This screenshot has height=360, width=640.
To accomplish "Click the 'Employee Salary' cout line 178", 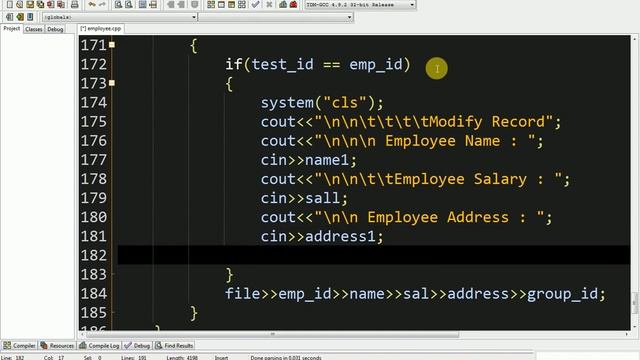I will tap(416, 179).
